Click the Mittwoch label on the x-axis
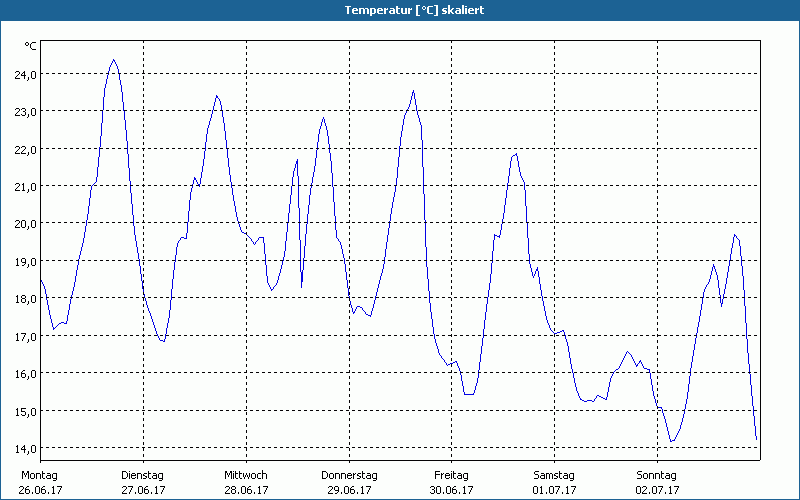The width and height of the screenshot is (800, 500). (245, 475)
